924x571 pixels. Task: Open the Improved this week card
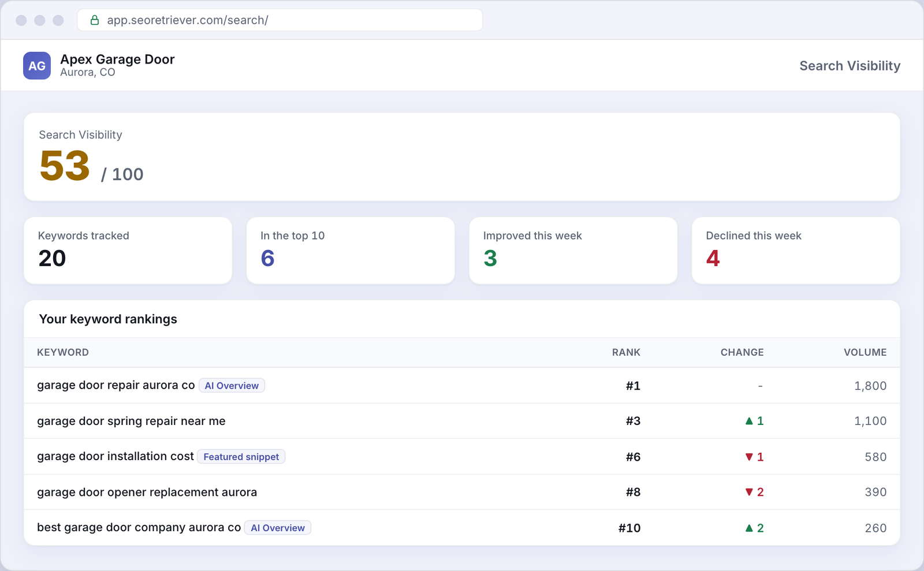coord(573,251)
